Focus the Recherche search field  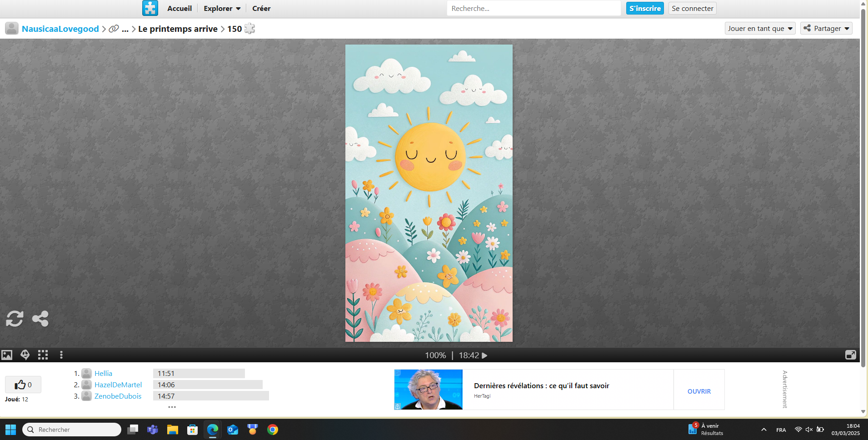click(x=534, y=8)
